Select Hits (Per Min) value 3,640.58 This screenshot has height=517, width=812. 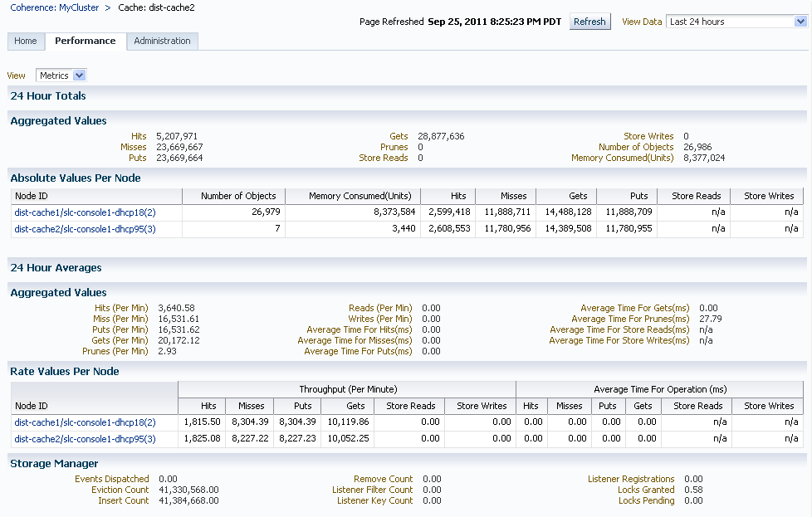177,308
